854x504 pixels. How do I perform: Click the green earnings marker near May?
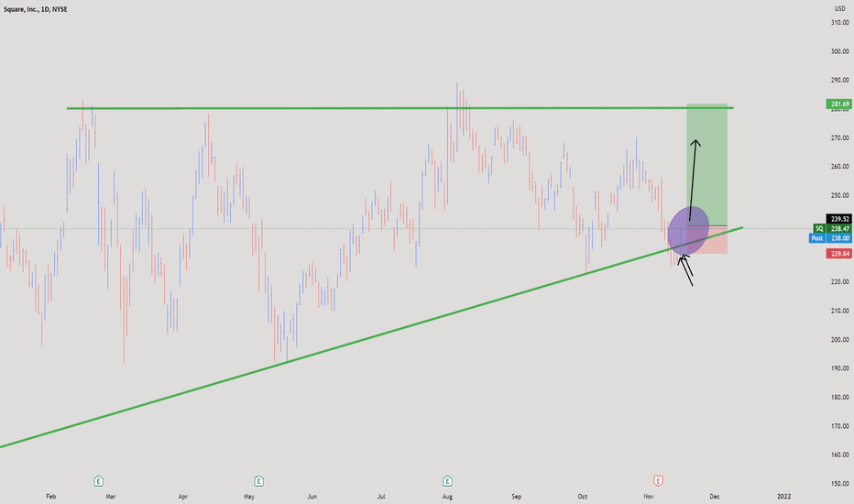pos(258,481)
